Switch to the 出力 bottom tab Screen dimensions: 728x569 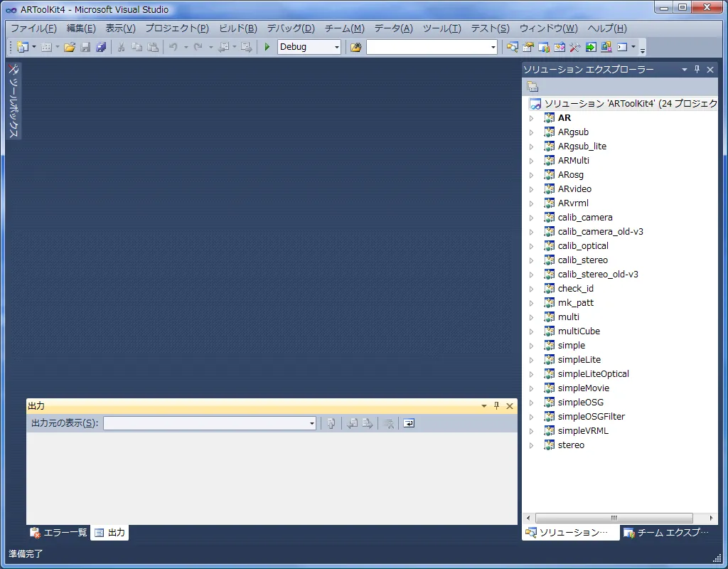pyautogui.click(x=109, y=532)
